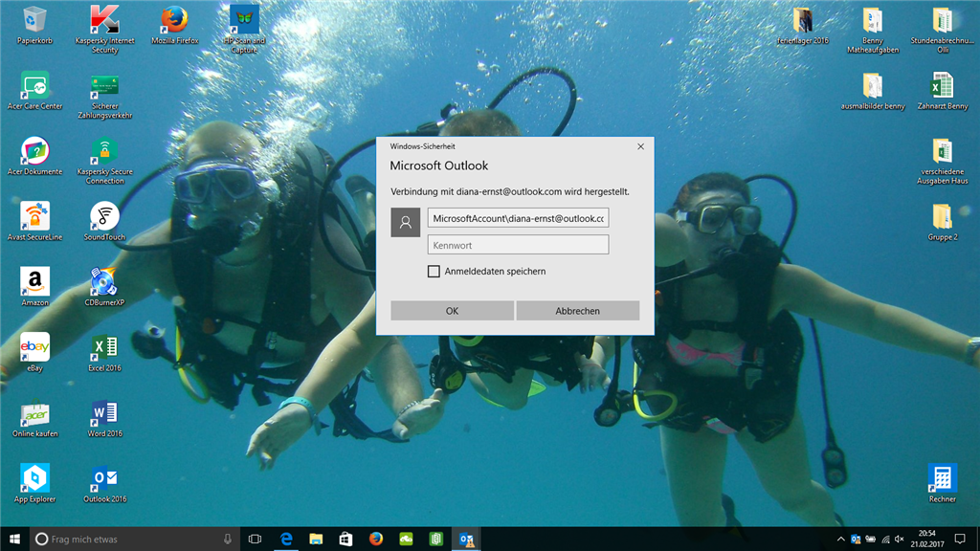Open the green document app in taskbar

(435, 539)
